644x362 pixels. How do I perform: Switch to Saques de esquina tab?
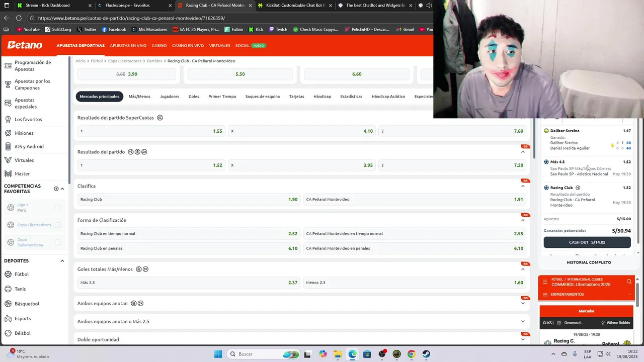(263, 97)
